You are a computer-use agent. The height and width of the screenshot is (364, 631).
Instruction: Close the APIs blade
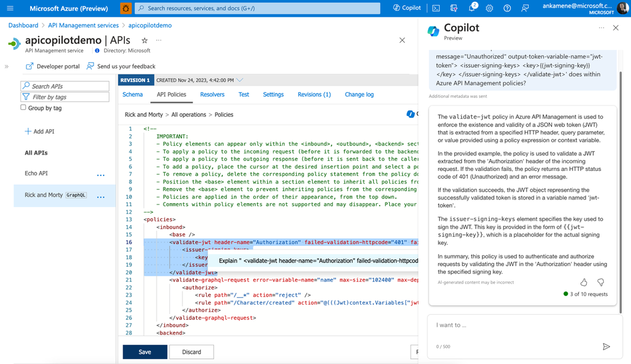402,40
